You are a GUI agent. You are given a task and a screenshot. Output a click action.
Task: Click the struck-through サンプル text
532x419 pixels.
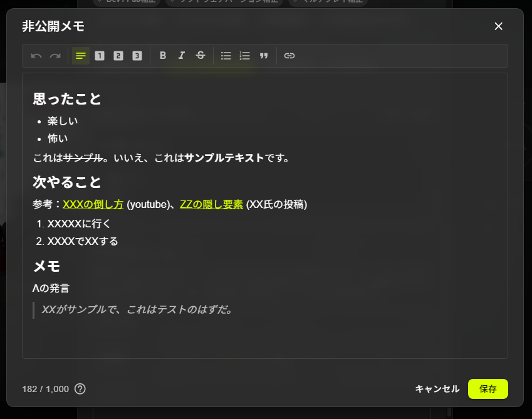83,158
